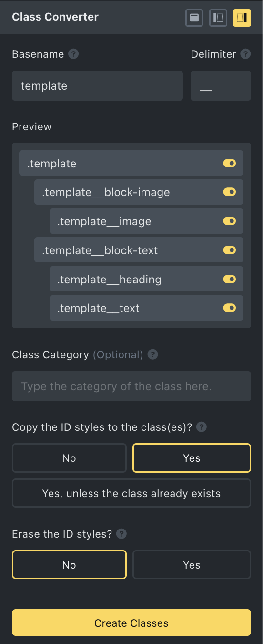
Task: Show help for Erase the ID styles
Action: click(121, 534)
